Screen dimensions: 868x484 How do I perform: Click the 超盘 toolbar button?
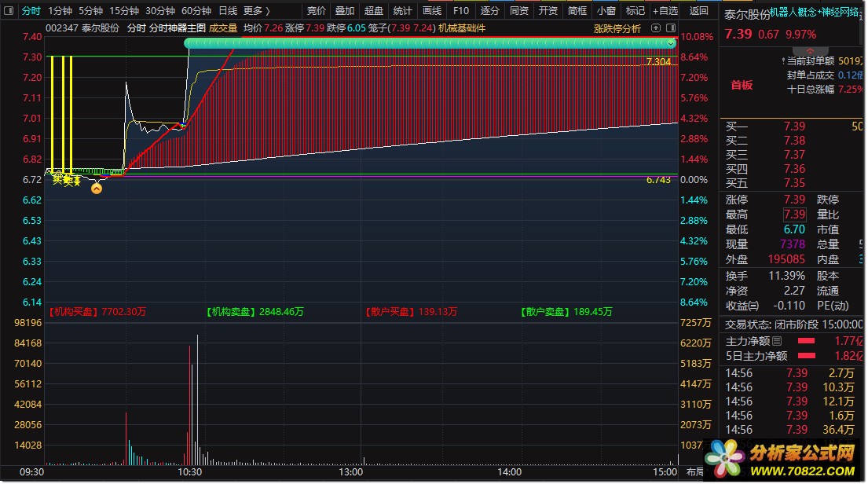[x=374, y=10]
